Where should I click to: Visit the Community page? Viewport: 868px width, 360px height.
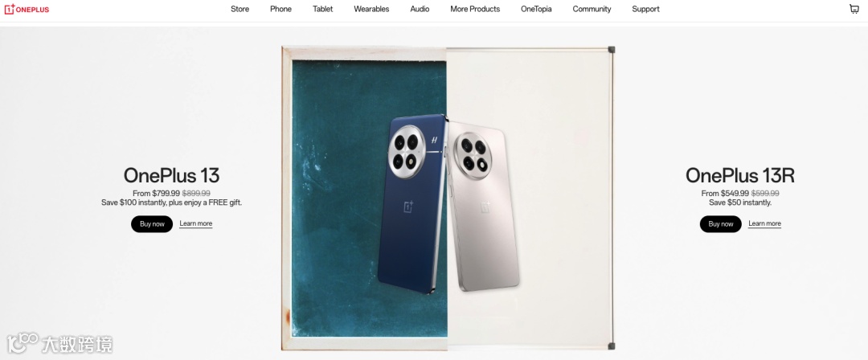592,9
